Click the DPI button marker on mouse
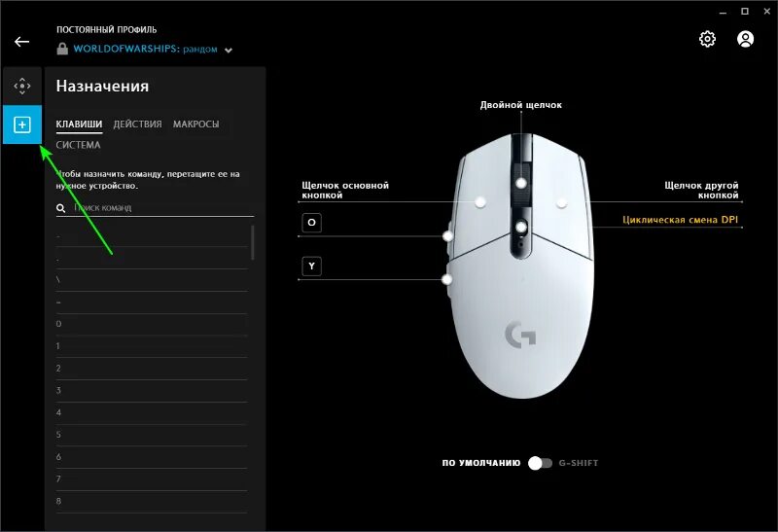Image resolution: width=778 pixels, height=532 pixels. 520,228
